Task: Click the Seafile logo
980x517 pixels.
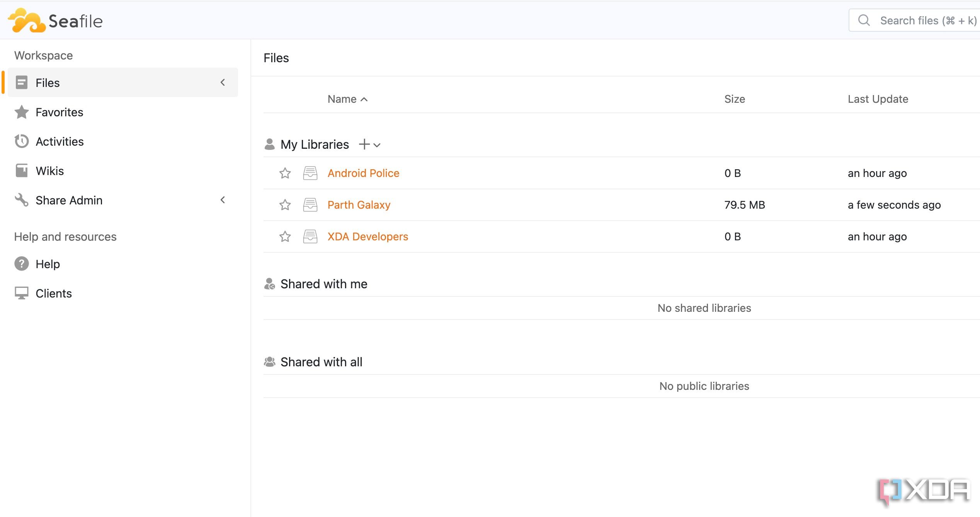Action: point(55,20)
